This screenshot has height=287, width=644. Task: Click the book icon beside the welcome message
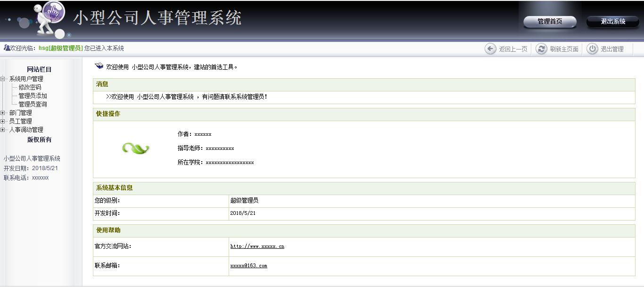click(x=99, y=66)
